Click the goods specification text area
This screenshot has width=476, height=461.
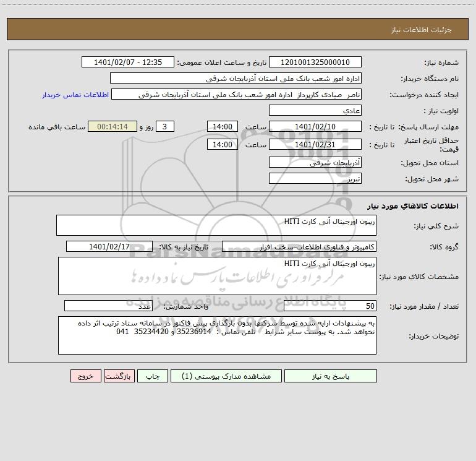(217, 276)
